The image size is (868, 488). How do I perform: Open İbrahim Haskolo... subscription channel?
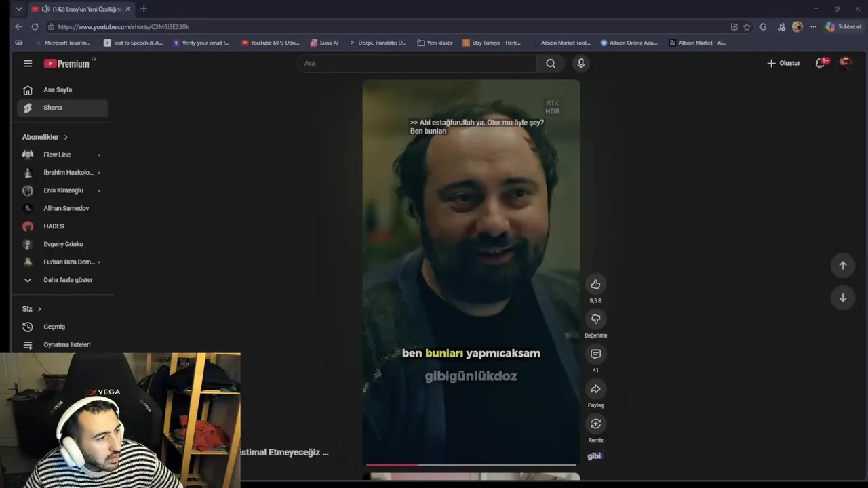[62, 172]
